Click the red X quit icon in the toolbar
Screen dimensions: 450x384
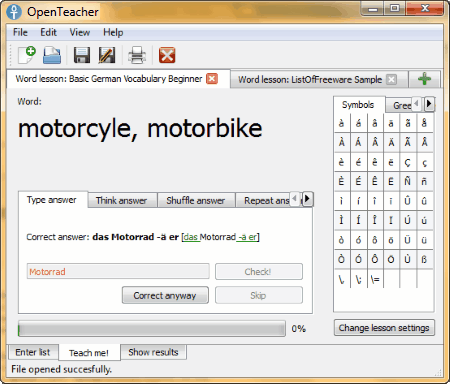167,55
